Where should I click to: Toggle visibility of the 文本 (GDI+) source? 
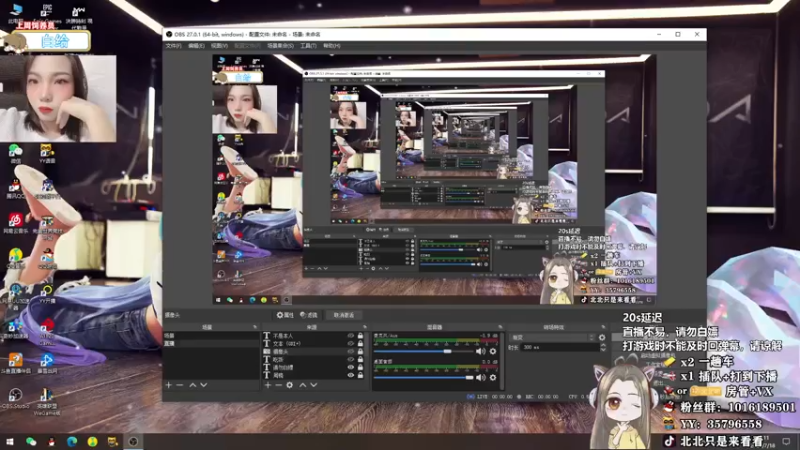coord(351,343)
